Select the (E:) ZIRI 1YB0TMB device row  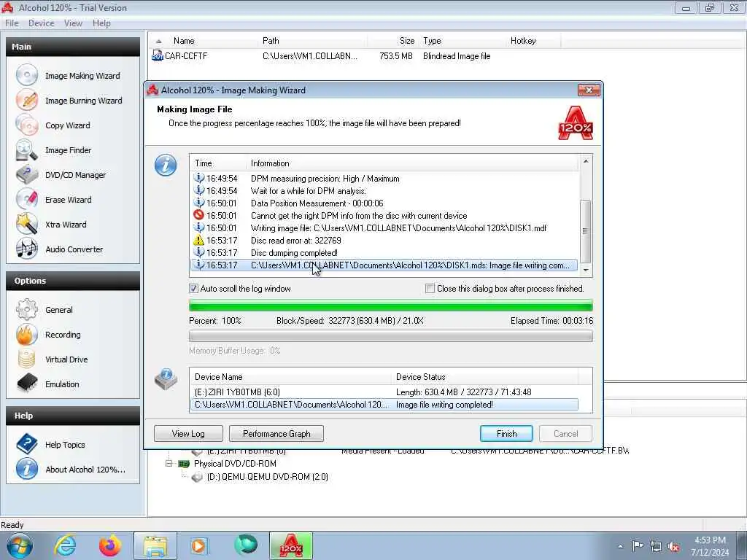384,392
